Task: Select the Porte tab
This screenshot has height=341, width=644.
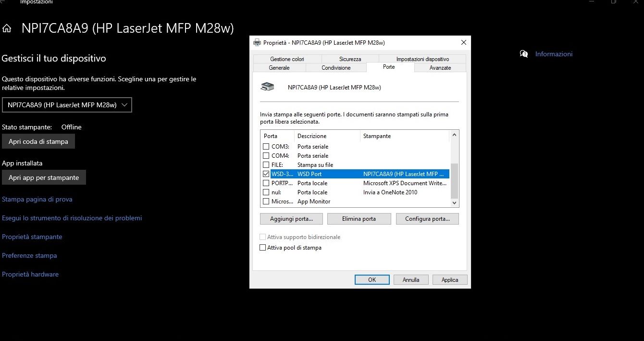Action: point(389,67)
